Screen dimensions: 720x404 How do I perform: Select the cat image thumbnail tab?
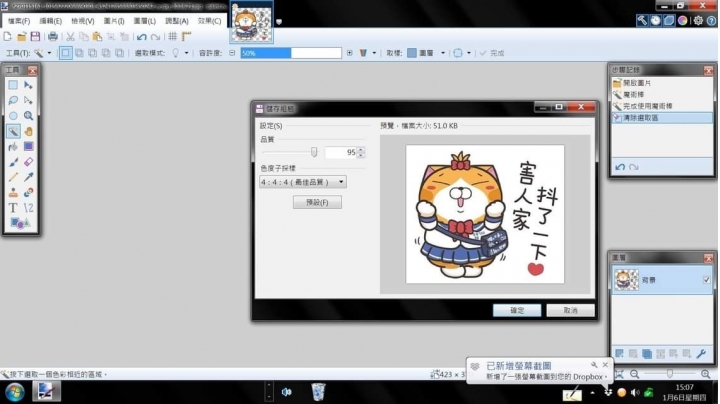point(251,22)
